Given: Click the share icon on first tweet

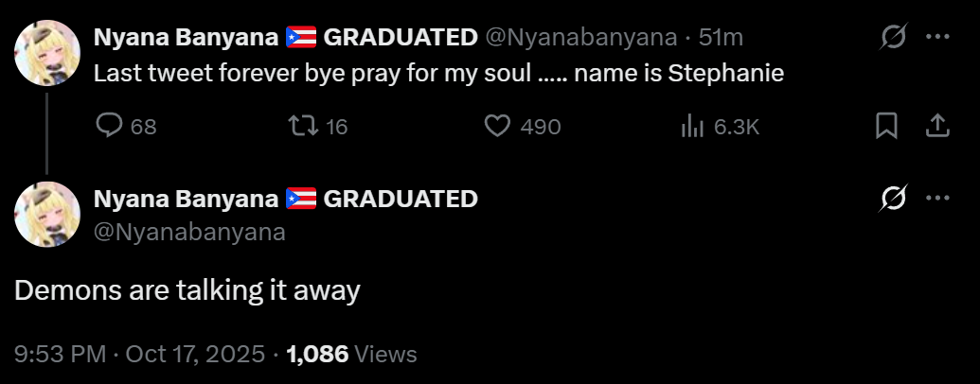Looking at the screenshot, I should coord(935,126).
